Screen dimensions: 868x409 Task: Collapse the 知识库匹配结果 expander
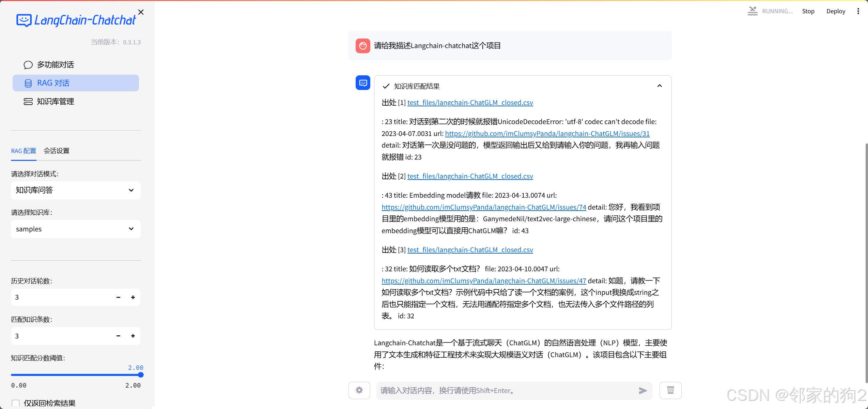[x=660, y=86]
